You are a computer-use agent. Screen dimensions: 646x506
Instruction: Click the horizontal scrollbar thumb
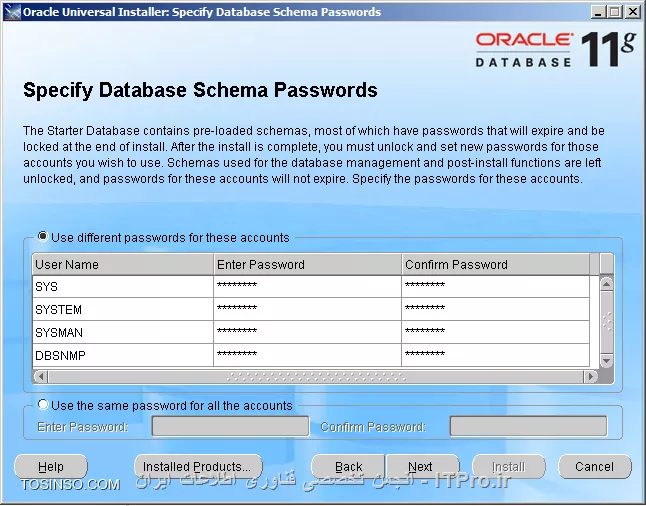click(316, 376)
